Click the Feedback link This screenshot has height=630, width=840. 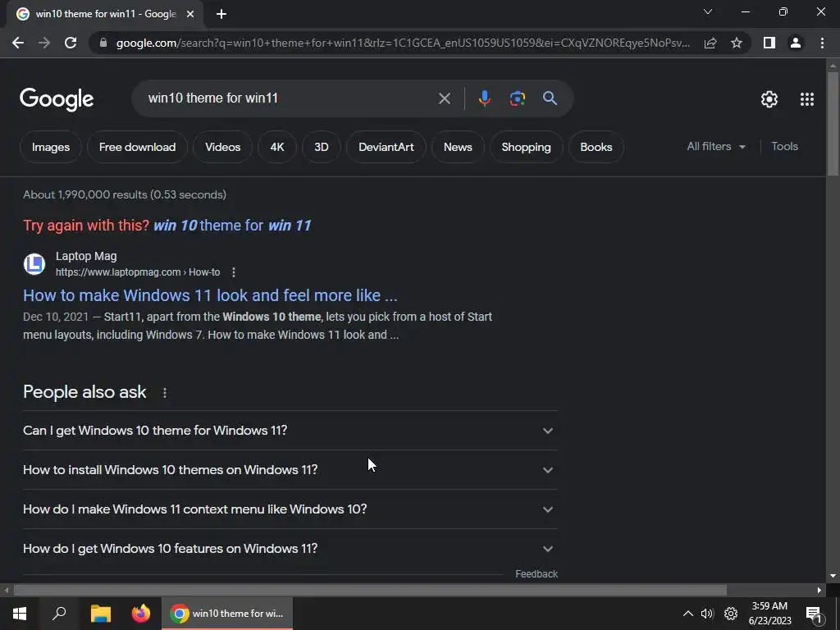(536, 573)
